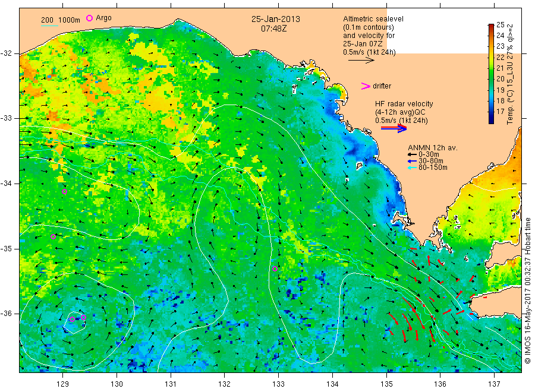Select Argo float marker near longitude 133
The height and width of the screenshot is (392, 535).
click(x=275, y=268)
